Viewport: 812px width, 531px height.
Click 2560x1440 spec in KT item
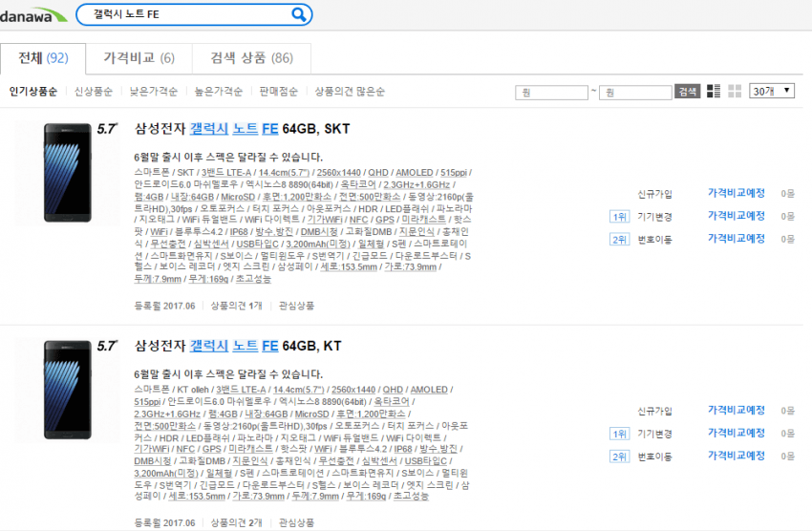pos(353,390)
